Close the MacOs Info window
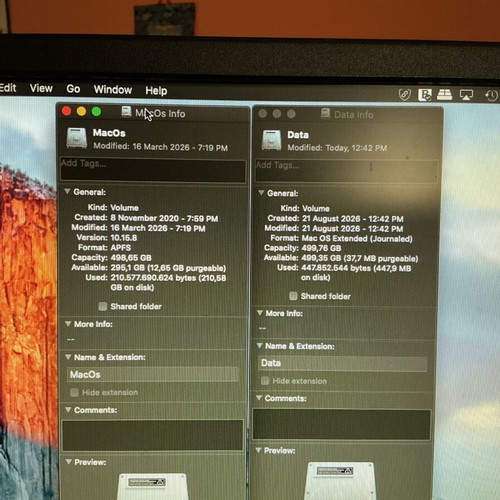This screenshot has width=500, height=500. pos(67,111)
